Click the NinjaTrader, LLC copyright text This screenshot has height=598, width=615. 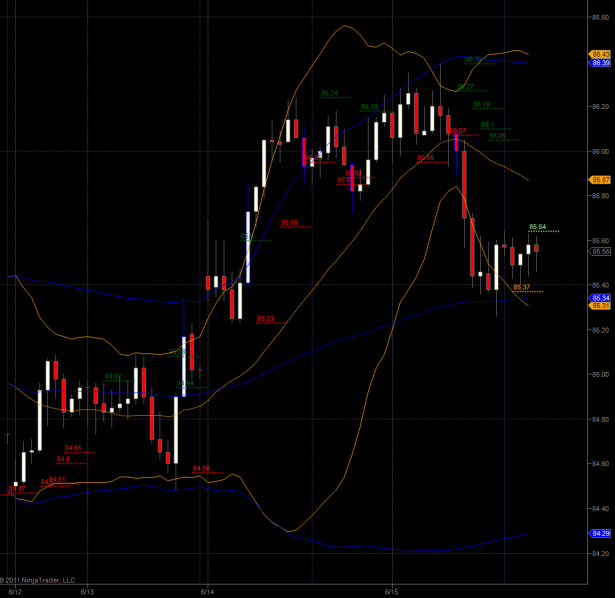tap(38, 579)
